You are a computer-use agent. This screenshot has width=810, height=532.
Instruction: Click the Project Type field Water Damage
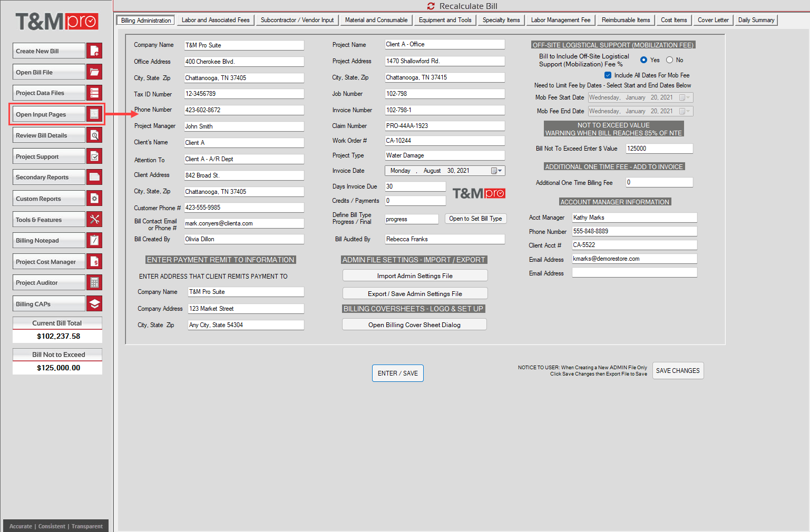click(x=445, y=155)
